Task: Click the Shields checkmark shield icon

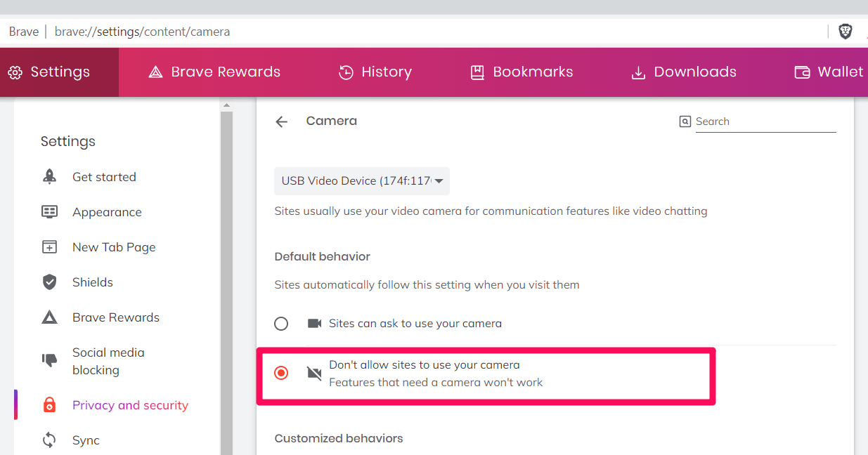Action: [x=49, y=282]
